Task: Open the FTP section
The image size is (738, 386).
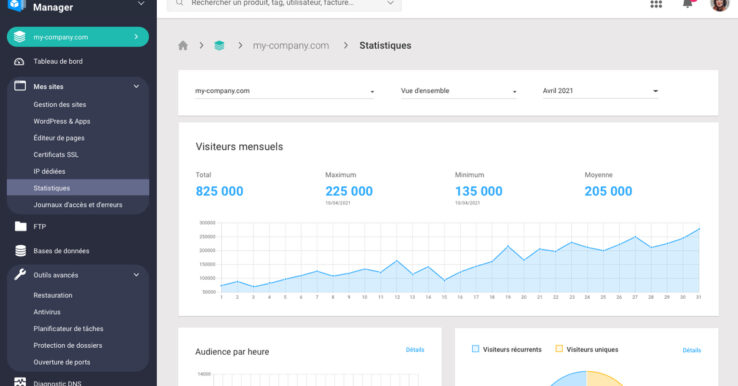Action: click(40, 227)
